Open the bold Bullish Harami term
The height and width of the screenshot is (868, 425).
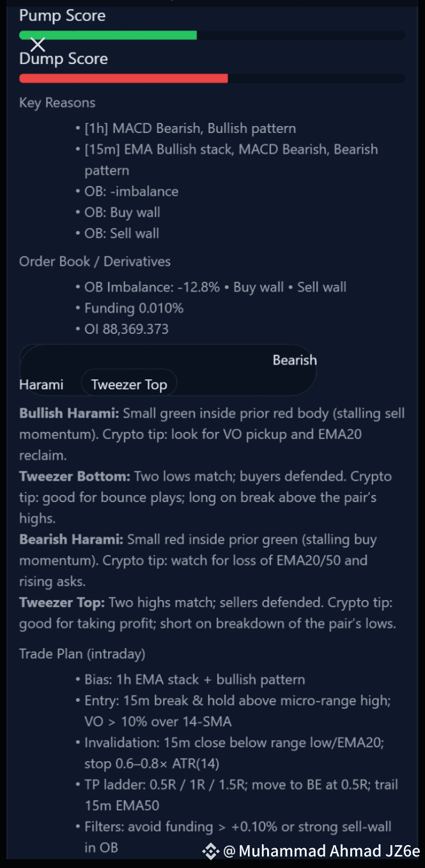tap(69, 414)
